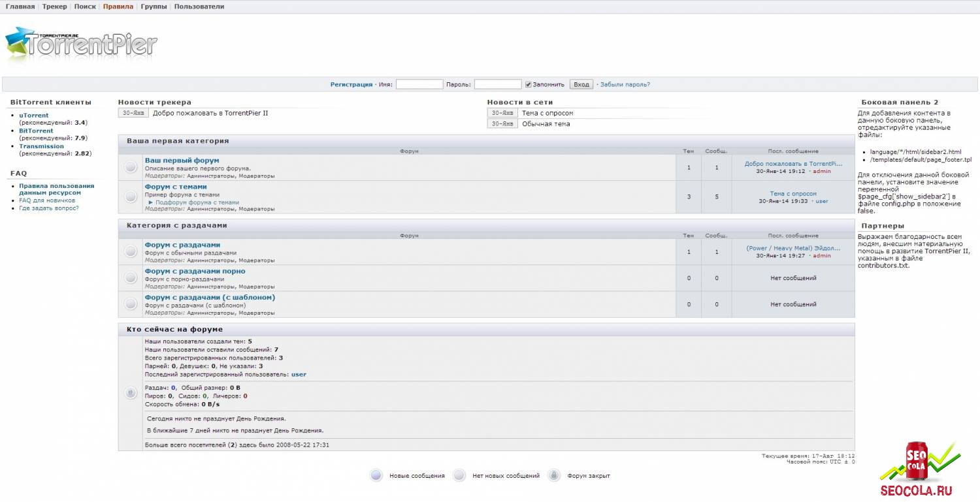The height and width of the screenshot is (502, 980).
Task: Open last post (Power / Heavy Metal) Эйдол...
Action: click(x=793, y=248)
